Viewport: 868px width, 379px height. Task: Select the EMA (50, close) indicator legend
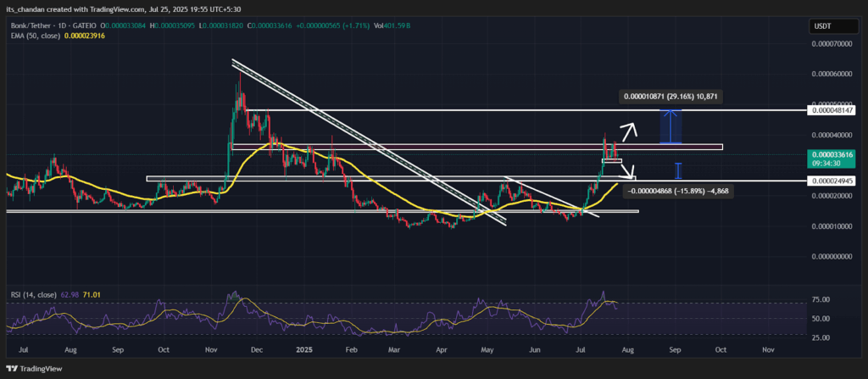(x=36, y=36)
